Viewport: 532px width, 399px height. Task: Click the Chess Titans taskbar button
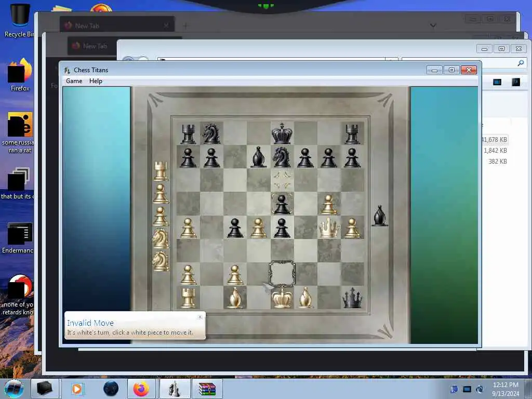[175, 389]
